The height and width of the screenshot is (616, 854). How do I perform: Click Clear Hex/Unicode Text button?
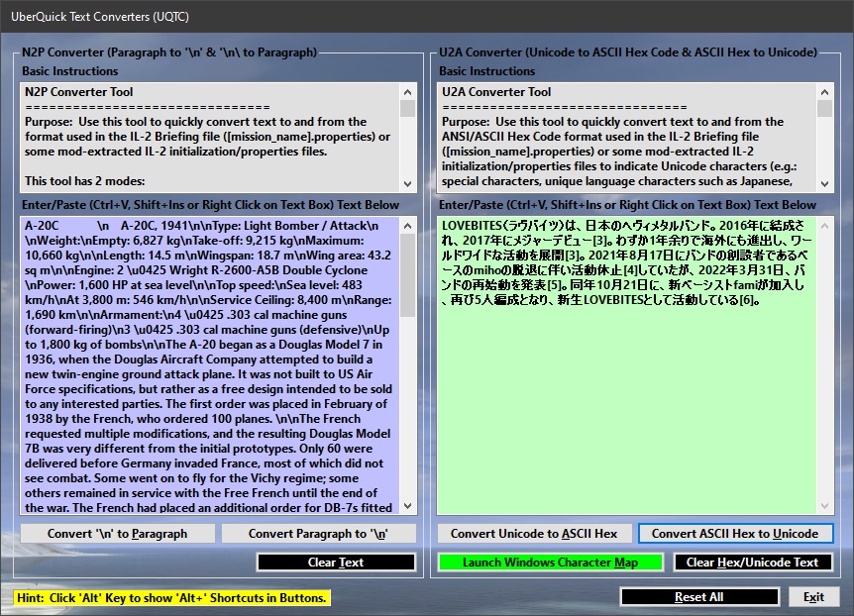tap(753, 563)
